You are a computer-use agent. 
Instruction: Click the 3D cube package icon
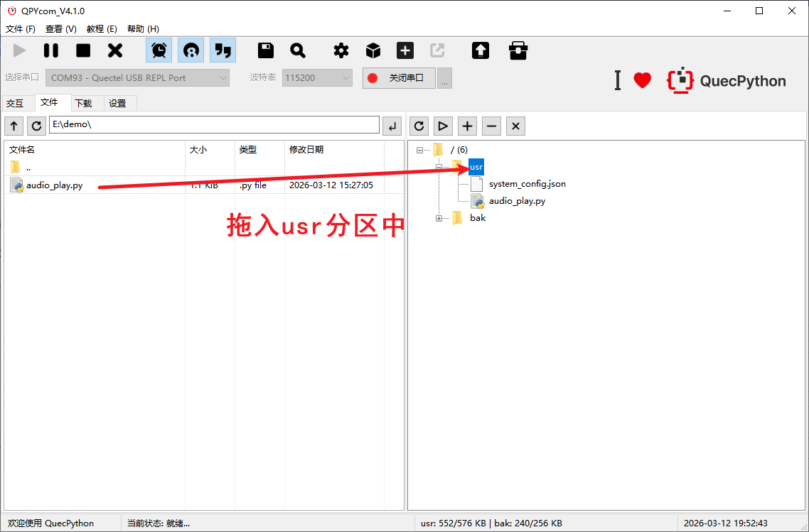coord(373,50)
